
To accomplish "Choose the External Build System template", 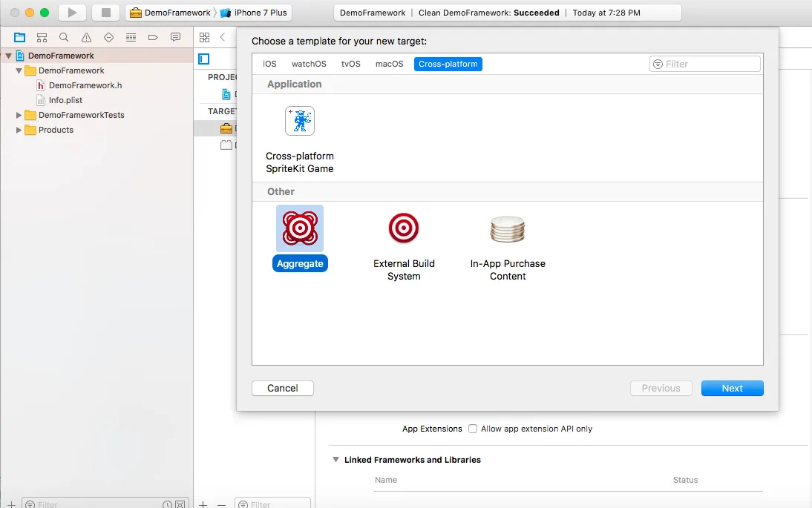I will tap(404, 247).
